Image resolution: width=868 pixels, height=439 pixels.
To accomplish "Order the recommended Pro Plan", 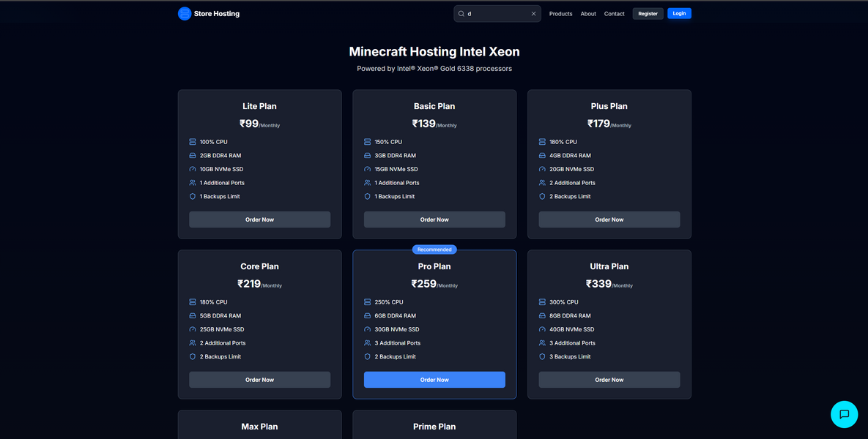I will 434,380.
